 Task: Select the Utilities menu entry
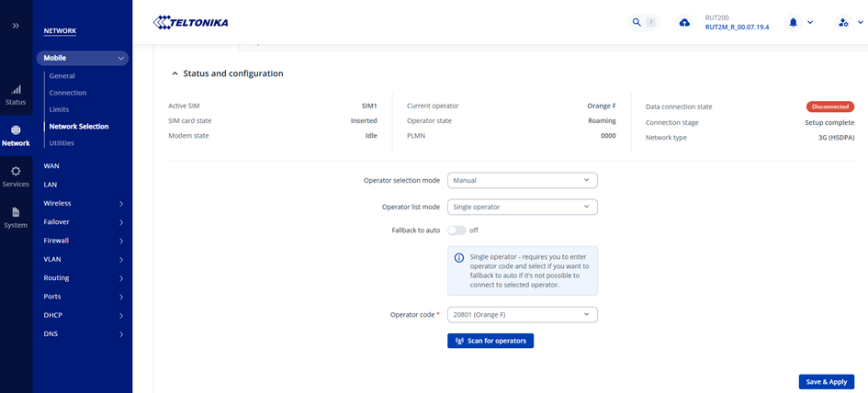(x=62, y=143)
